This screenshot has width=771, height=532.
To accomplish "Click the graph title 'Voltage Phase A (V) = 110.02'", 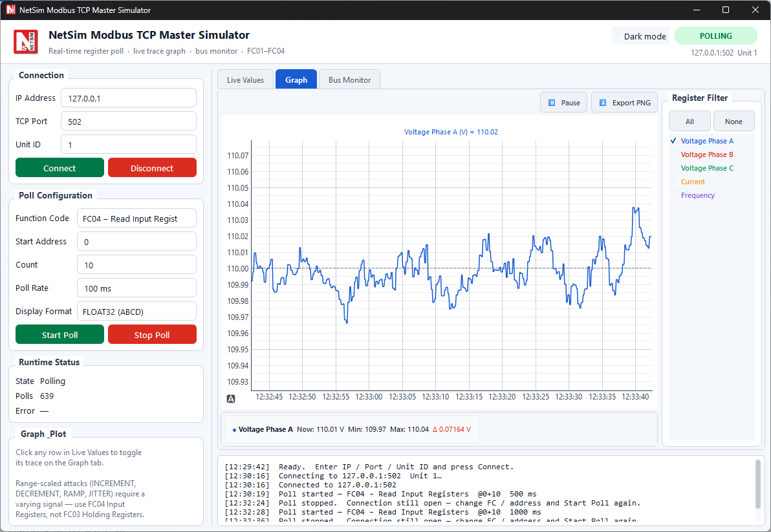I will coord(451,132).
